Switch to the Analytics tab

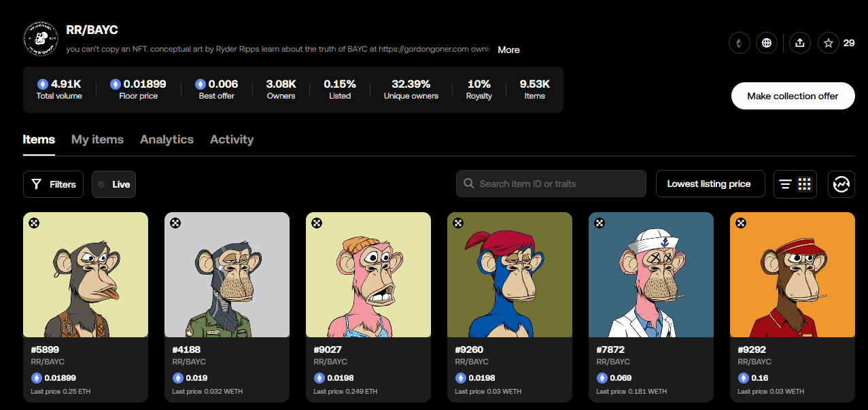pyautogui.click(x=167, y=139)
